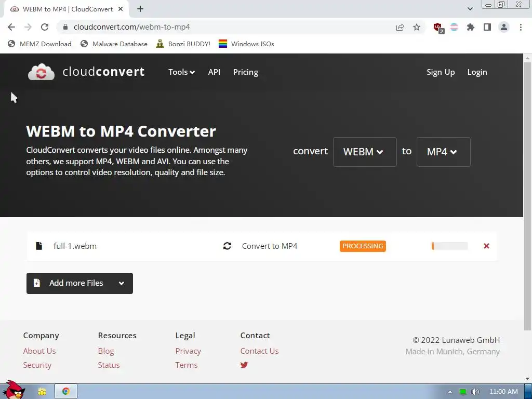The image size is (532, 399).
Task: Open the About Us footer link
Action: pyautogui.click(x=39, y=351)
